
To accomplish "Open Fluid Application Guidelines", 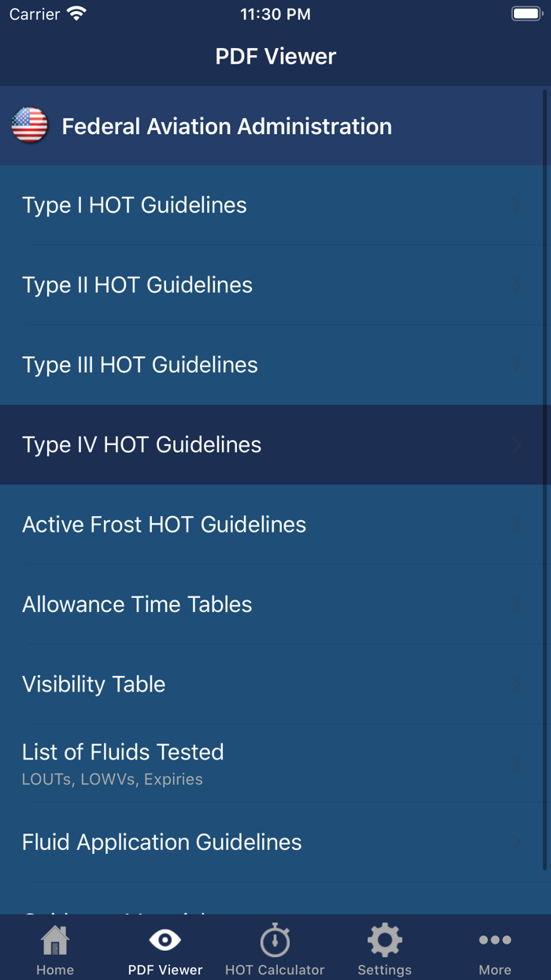I will pyautogui.click(x=161, y=842).
